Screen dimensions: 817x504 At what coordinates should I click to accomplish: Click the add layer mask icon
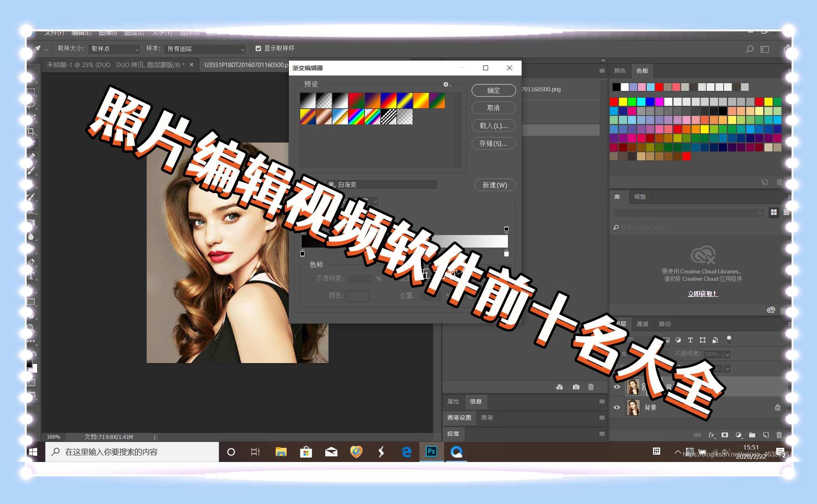click(x=725, y=435)
